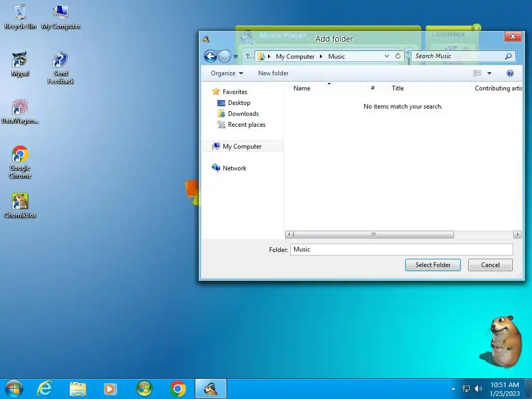Screen dimensions: 532x399
Task: Click My Computer in address breadcrumb
Action: tap(295, 57)
